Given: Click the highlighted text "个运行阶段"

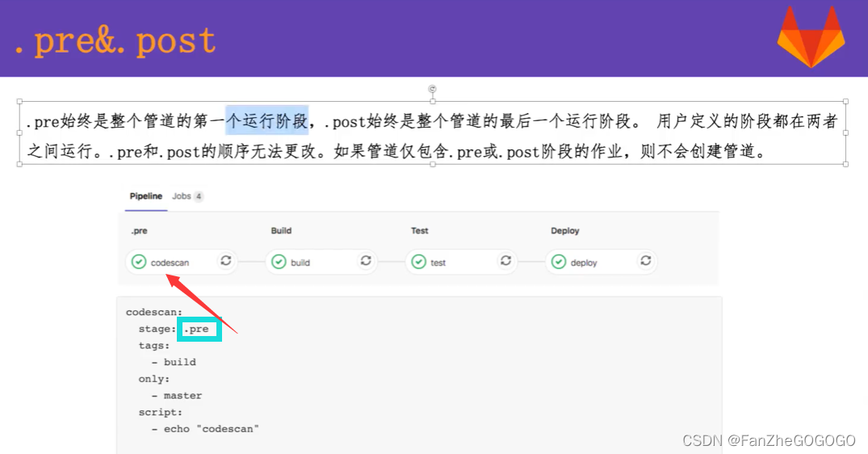Looking at the screenshot, I should pyautogui.click(x=266, y=120).
